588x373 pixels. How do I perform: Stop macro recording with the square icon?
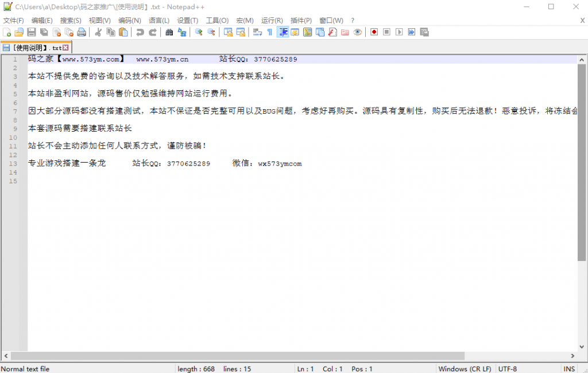[386, 32]
